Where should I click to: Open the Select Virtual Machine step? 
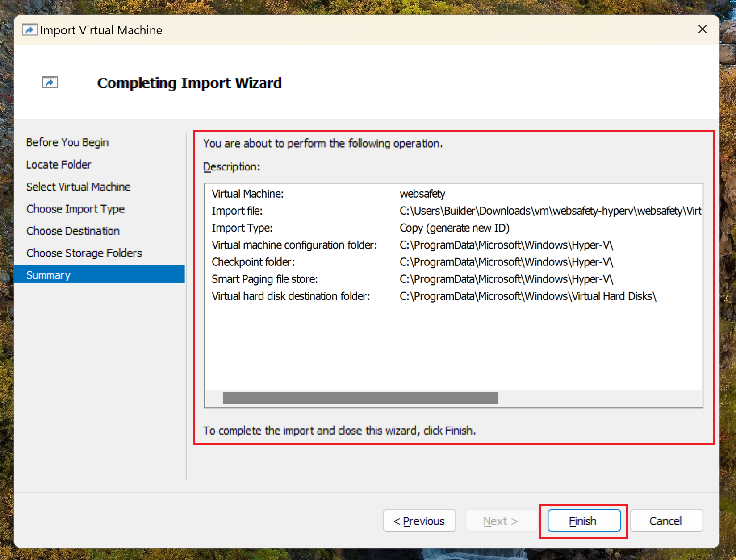tap(78, 187)
